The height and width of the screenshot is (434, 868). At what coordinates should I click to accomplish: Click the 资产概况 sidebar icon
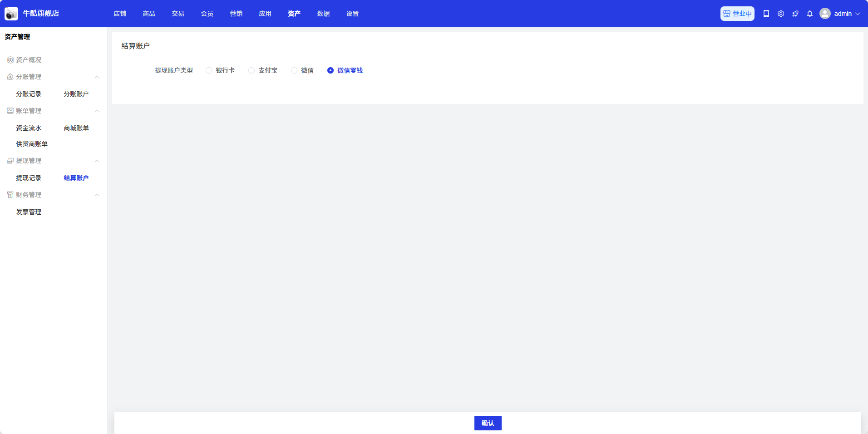tap(10, 60)
